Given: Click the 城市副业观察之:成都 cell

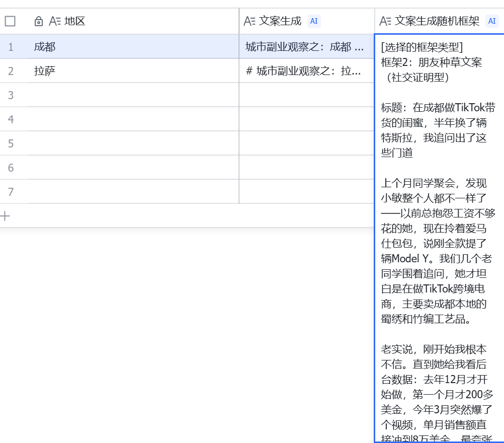Looking at the screenshot, I should [x=306, y=47].
